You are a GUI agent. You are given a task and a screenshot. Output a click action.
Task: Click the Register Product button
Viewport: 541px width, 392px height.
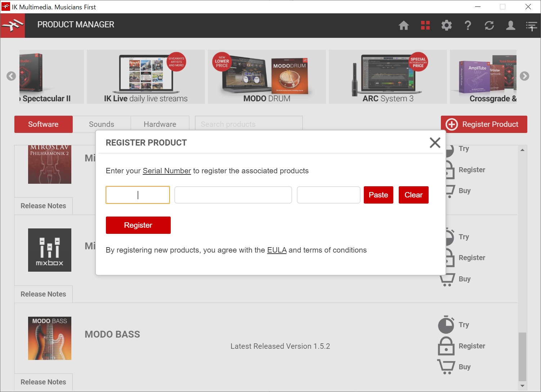point(484,124)
